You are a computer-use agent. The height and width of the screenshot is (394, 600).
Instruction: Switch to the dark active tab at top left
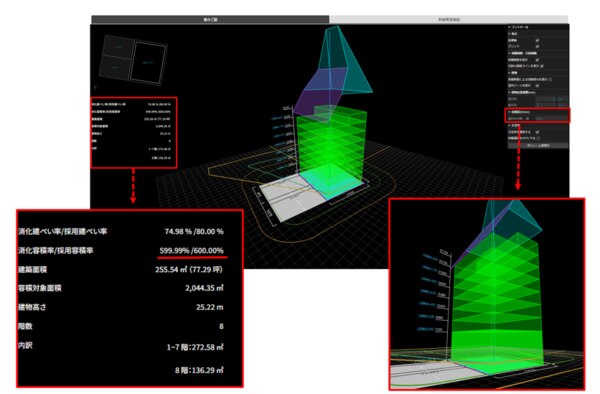210,19
